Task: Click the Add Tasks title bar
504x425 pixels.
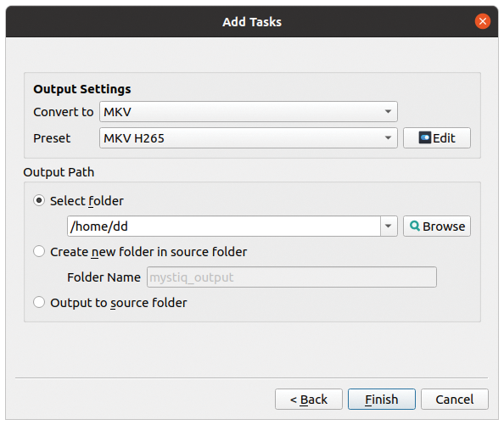Action: (x=252, y=21)
